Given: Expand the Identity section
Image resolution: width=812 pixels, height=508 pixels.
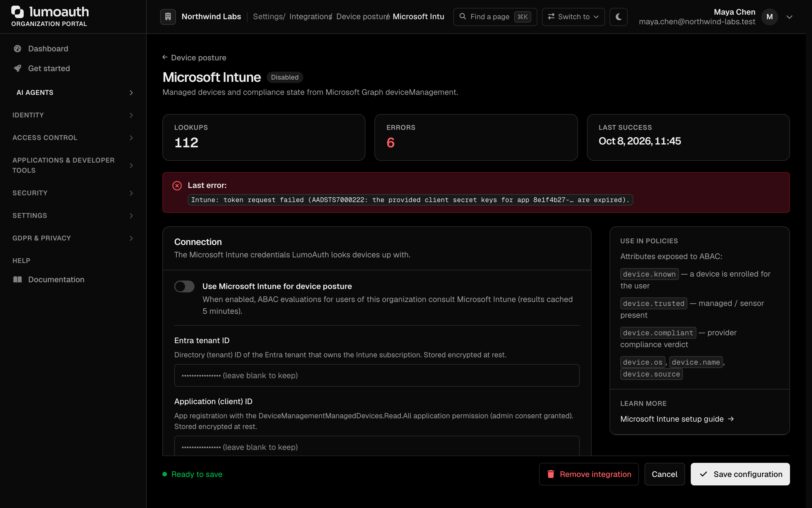Looking at the screenshot, I should point(73,115).
